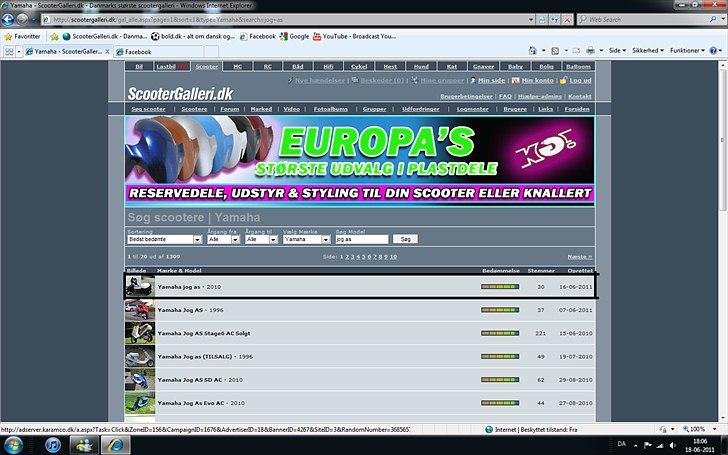This screenshot has width=728, height=455.
Task: Open the Forum menu item
Action: (x=230, y=108)
